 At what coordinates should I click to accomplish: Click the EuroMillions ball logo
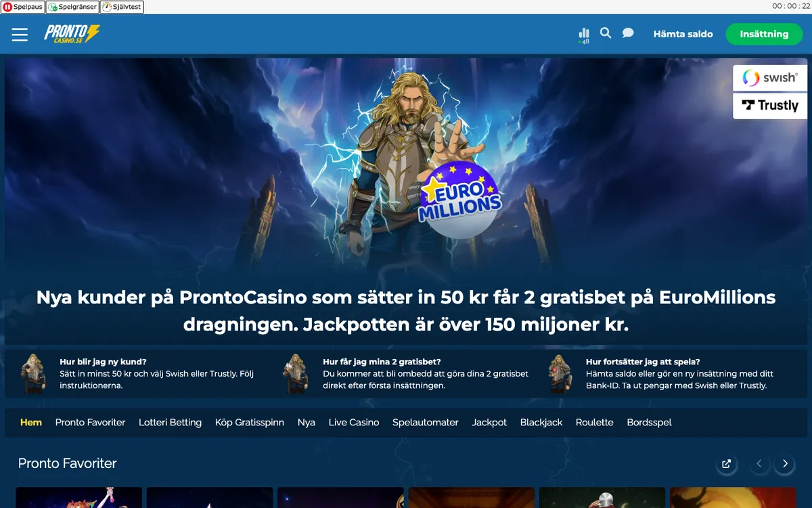click(460, 200)
